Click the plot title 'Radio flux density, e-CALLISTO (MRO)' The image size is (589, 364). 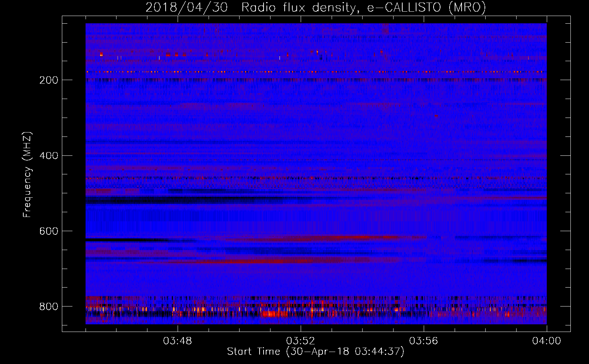pyautogui.click(x=364, y=7)
